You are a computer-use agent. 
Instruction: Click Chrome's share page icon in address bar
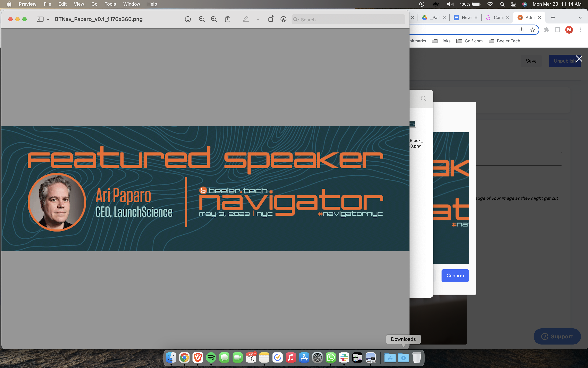pos(521,30)
